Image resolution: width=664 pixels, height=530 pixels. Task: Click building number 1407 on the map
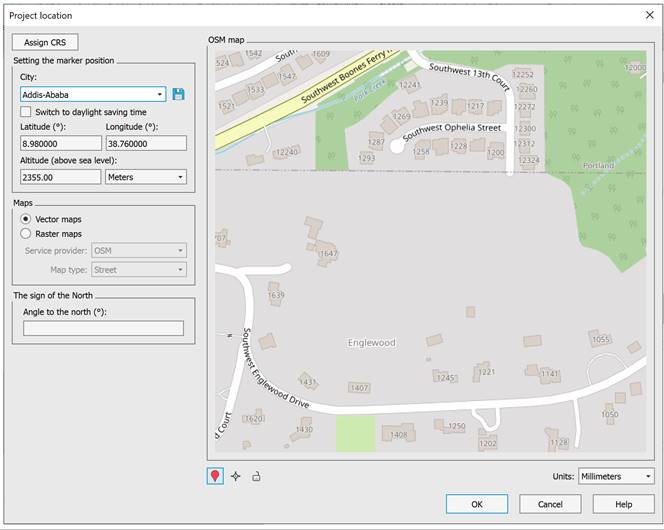(359, 387)
